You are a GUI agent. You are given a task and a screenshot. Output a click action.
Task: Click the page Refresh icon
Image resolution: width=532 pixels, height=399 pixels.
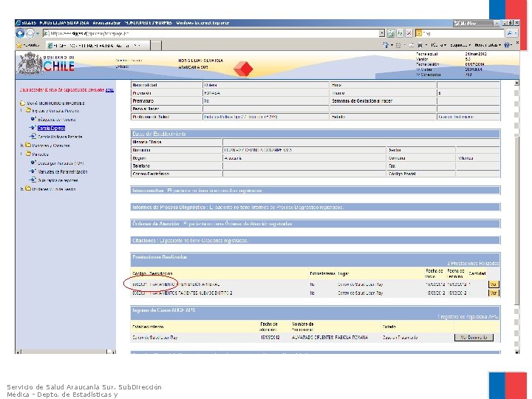(400, 33)
